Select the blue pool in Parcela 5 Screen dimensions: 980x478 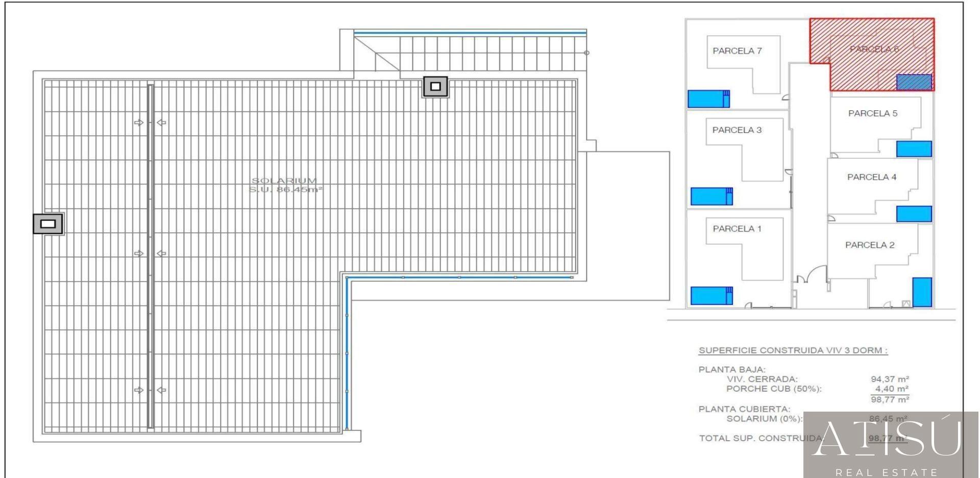[914, 149]
